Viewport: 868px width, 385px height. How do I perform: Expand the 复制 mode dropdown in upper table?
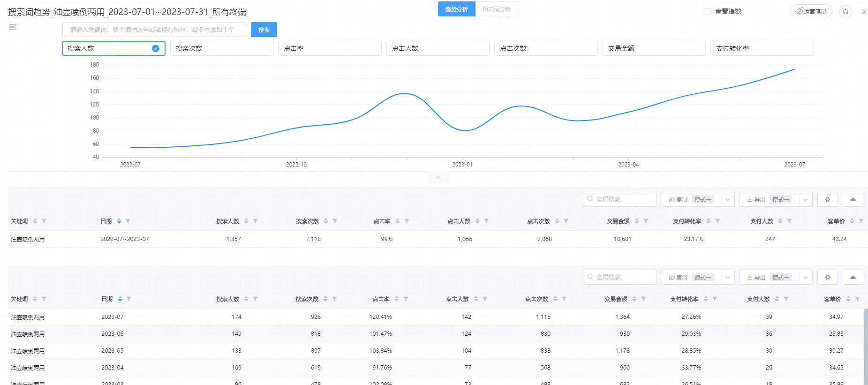(x=727, y=199)
